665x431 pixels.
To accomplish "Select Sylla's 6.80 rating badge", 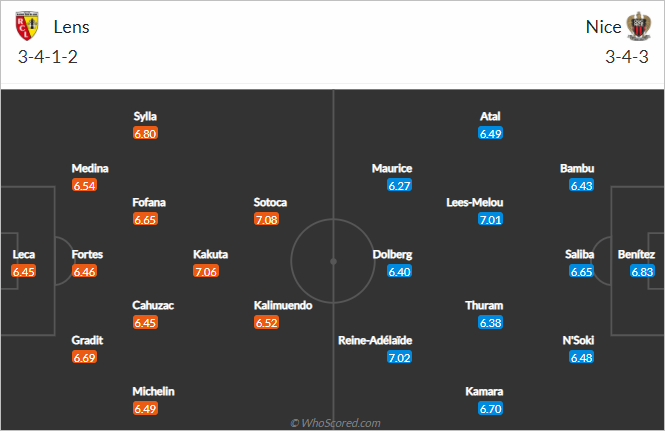I will [x=145, y=134].
